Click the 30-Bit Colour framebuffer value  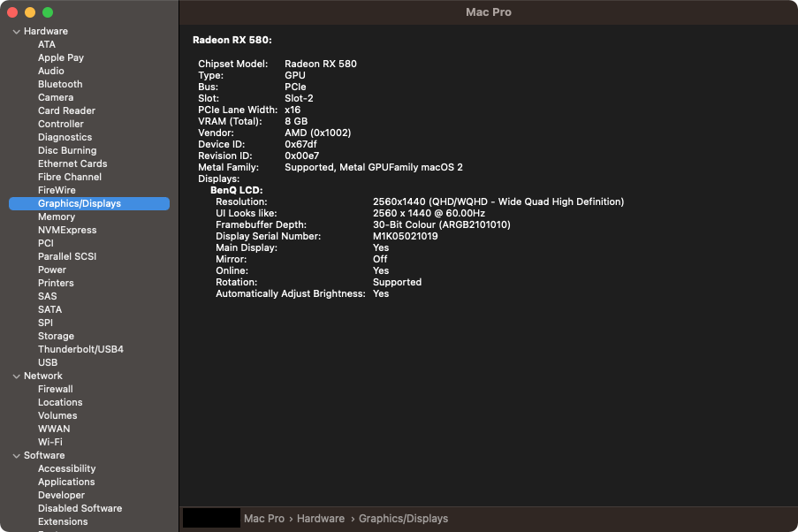441,224
